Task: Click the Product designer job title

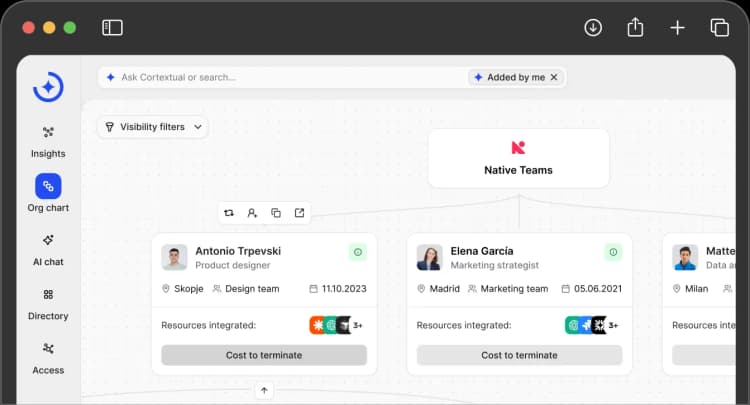Action: pos(233,265)
